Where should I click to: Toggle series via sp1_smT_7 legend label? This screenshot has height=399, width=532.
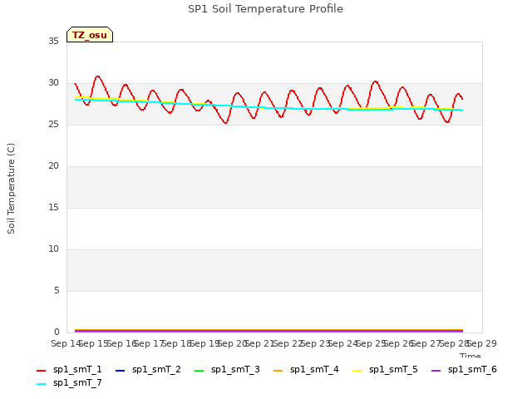[77, 382]
